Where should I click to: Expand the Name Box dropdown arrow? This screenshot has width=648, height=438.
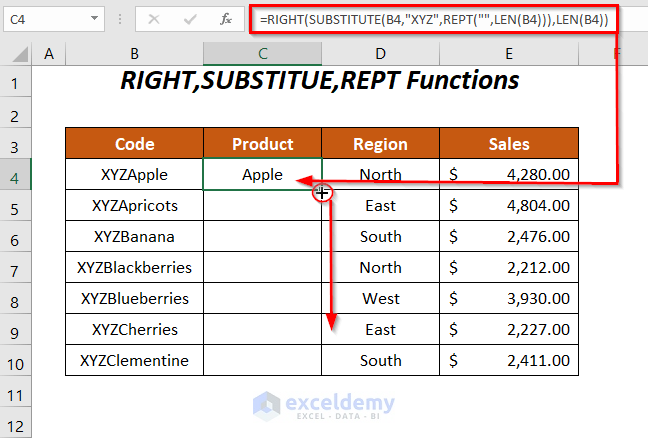tap(93, 19)
